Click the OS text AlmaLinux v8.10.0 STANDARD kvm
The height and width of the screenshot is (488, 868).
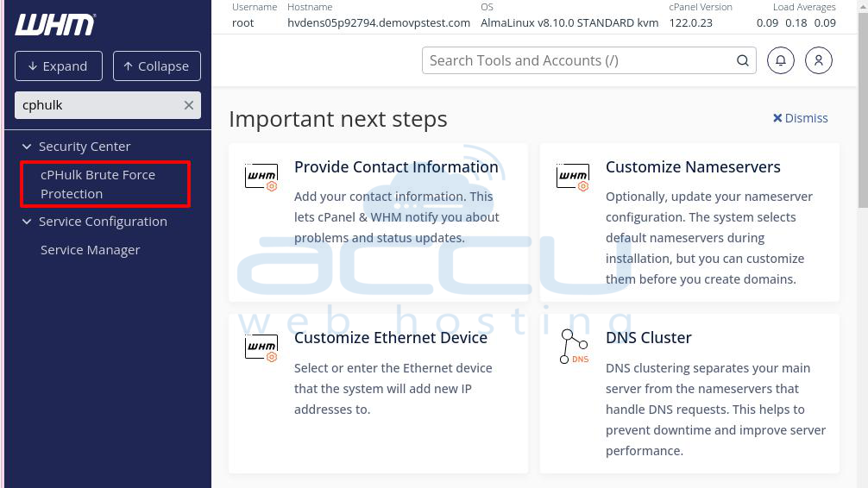coord(569,23)
